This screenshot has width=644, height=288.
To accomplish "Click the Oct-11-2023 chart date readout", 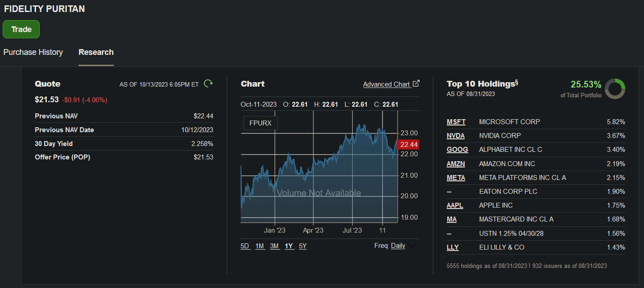I will [259, 104].
